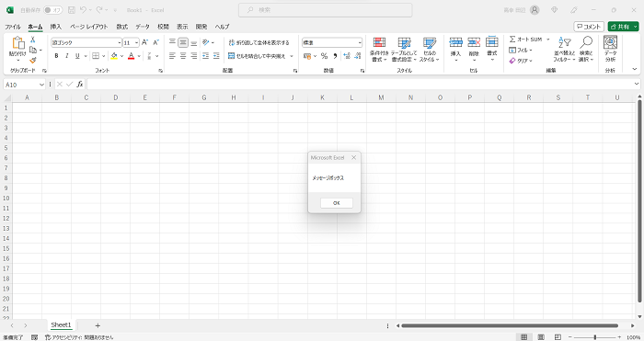Click the Increase Font Size icon

pos(144,42)
